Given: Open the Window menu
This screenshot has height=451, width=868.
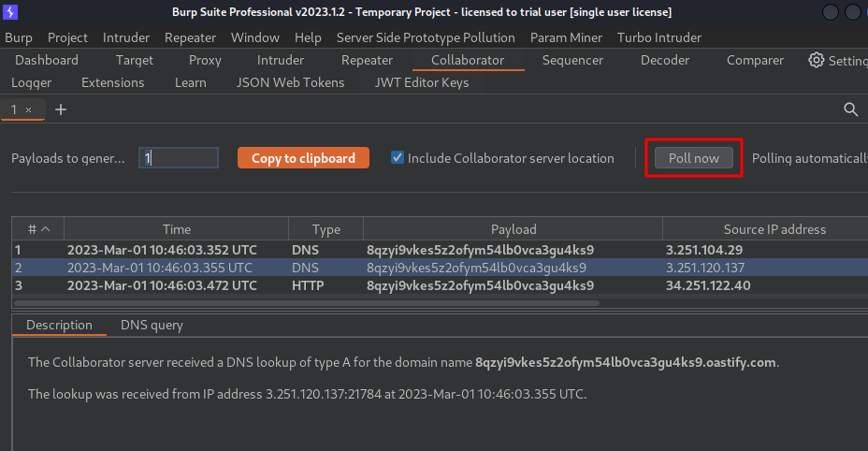Looking at the screenshot, I should pyautogui.click(x=255, y=37).
